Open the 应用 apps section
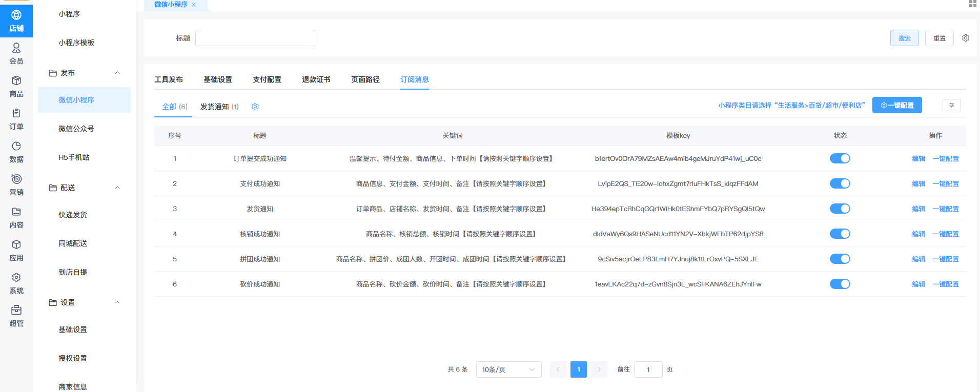The width and height of the screenshot is (980, 392). (x=16, y=251)
